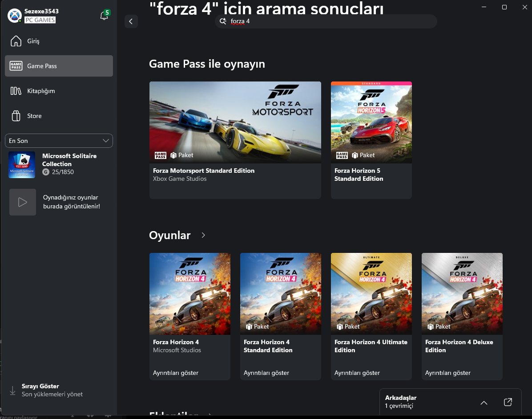532x419 pixels.
Task: Click Ayrıntıları göster under Forza Horizon 4
Action: (176, 373)
